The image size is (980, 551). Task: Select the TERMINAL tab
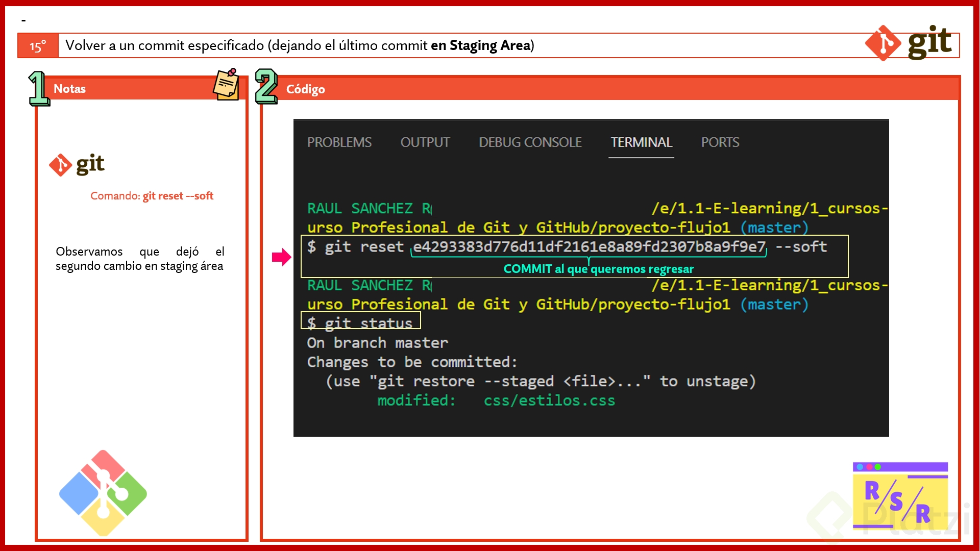(x=641, y=142)
